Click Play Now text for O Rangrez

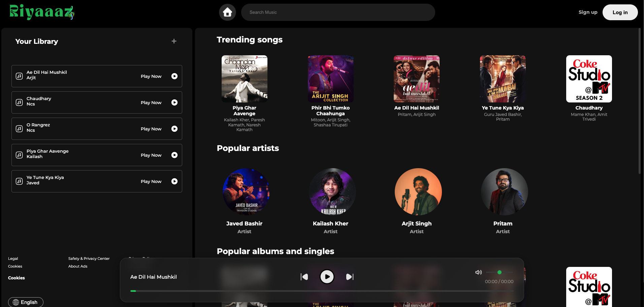click(151, 129)
